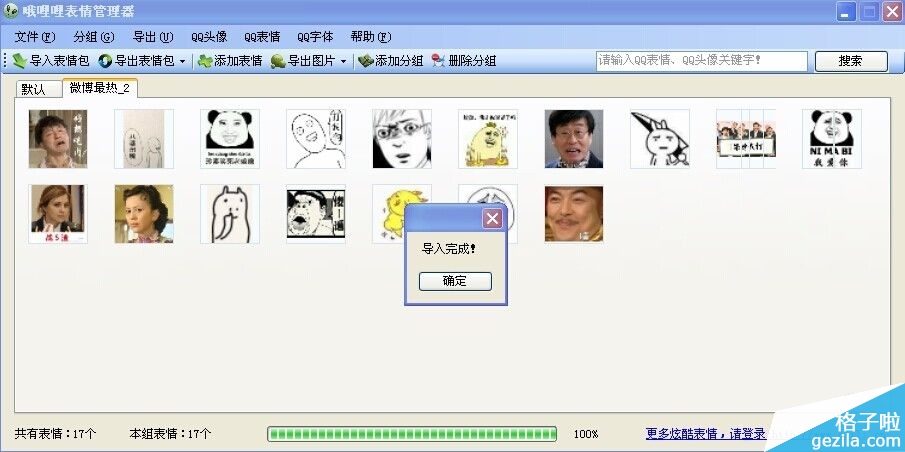
Task: Open the 导出表情包 dropdown arrow
Action: (x=182, y=61)
